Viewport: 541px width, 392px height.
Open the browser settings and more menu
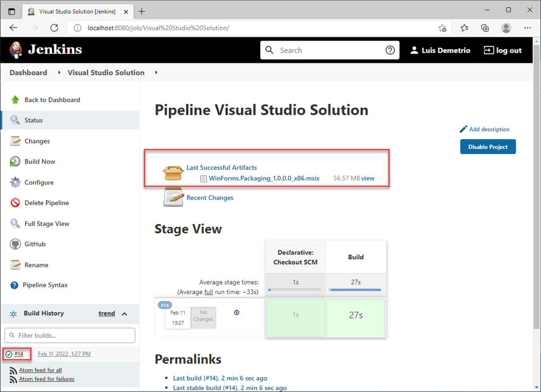pyautogui.click(x=527, y=28)
